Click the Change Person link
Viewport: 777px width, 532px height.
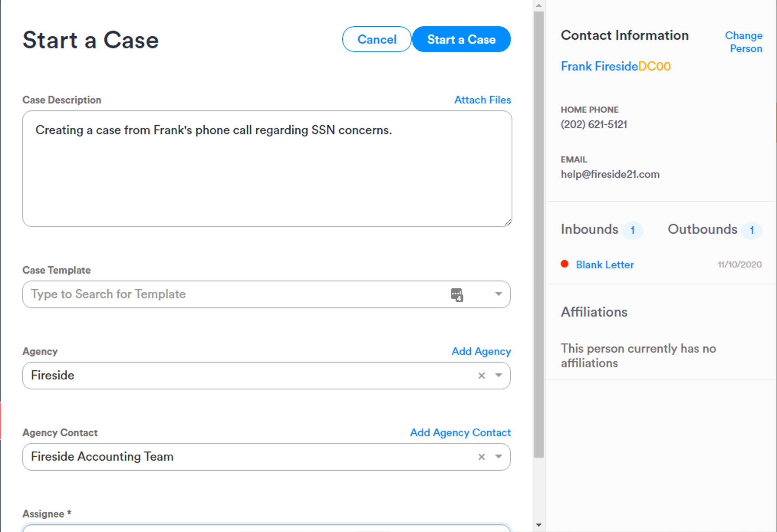tap(744, 42)
